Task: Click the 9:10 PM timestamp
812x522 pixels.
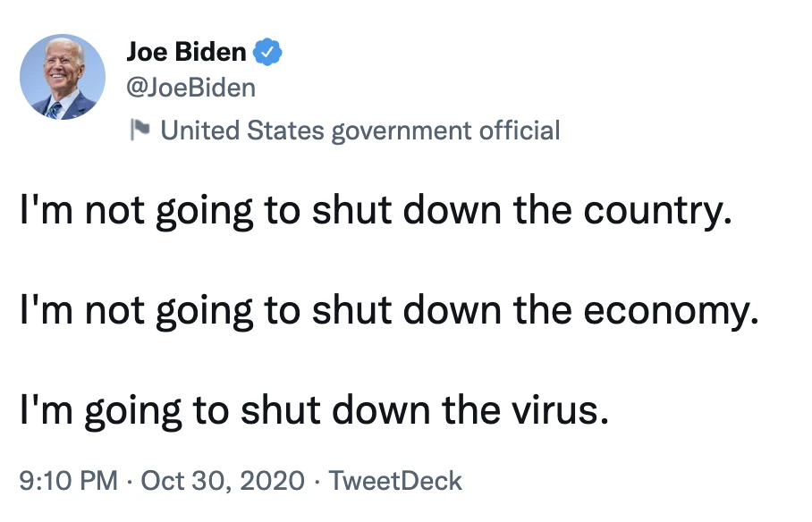Action: [69, 481]
